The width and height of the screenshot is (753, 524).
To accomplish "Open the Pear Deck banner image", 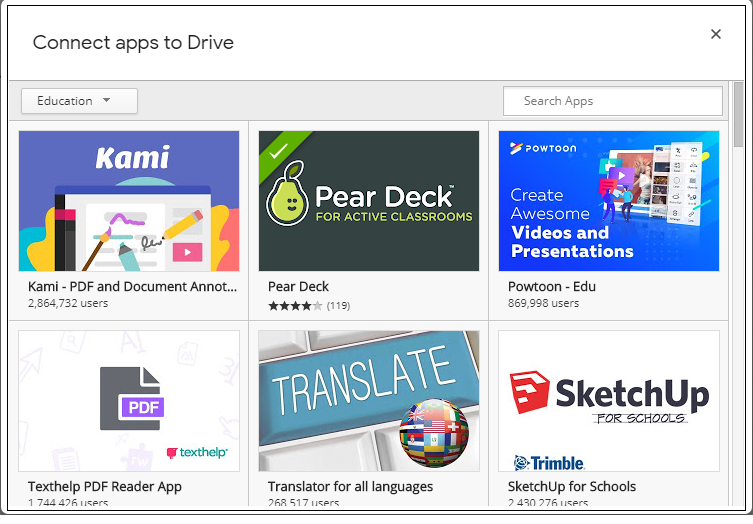I will (369, 201).
